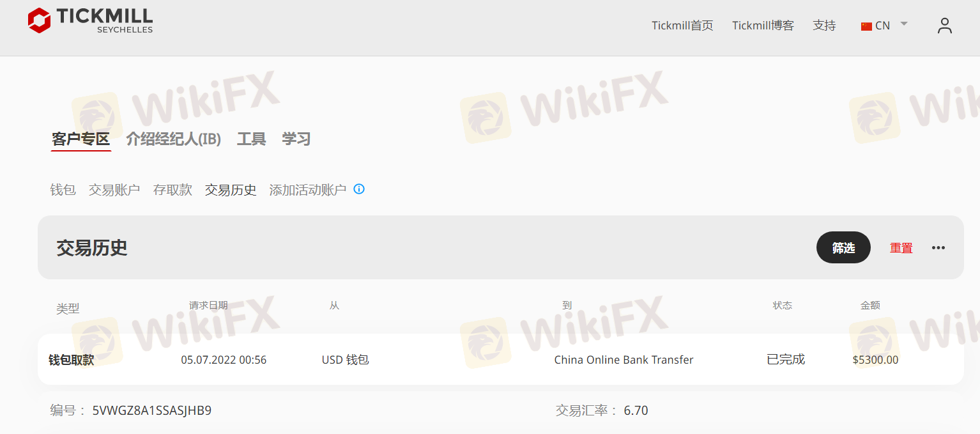
Task: Select the 学习 tab
Action: coord(296,139)
